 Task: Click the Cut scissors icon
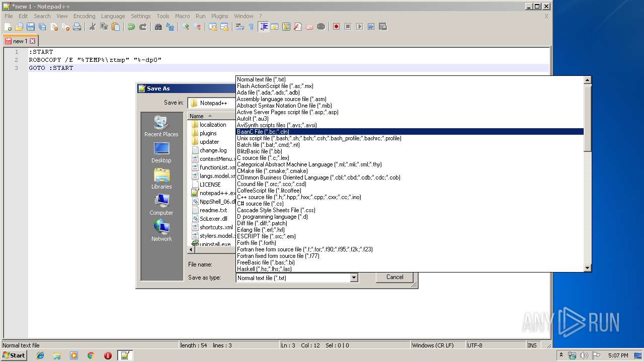point(93,27)
